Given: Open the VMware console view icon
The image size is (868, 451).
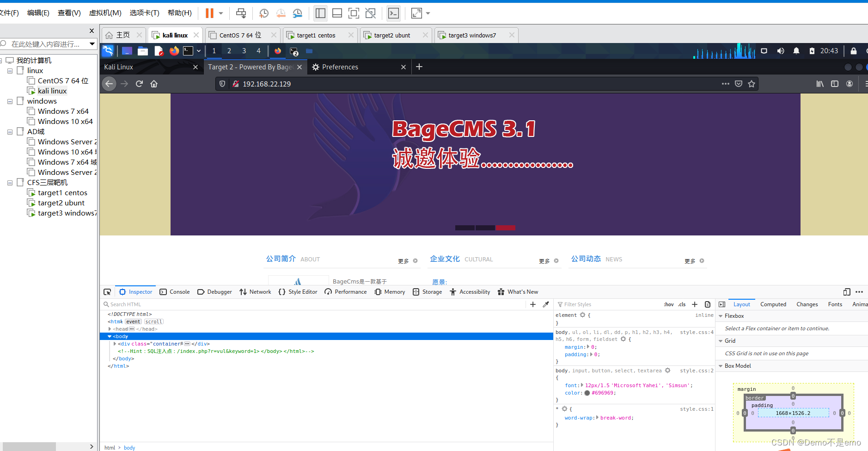Looking at the screenshot, I should coord(393,13).
